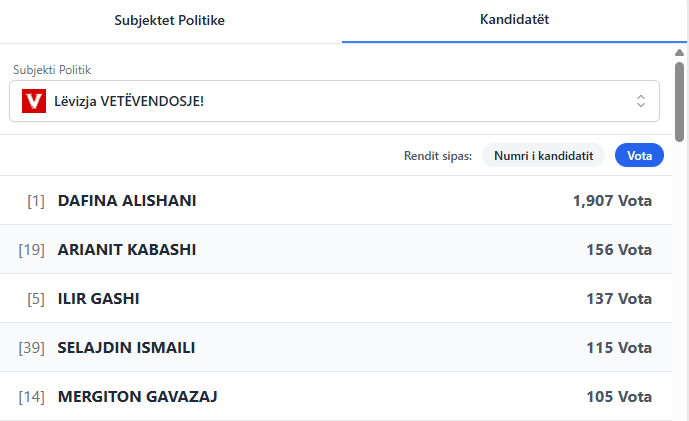Click the 1,907 Vota count

tap(612, 200)
